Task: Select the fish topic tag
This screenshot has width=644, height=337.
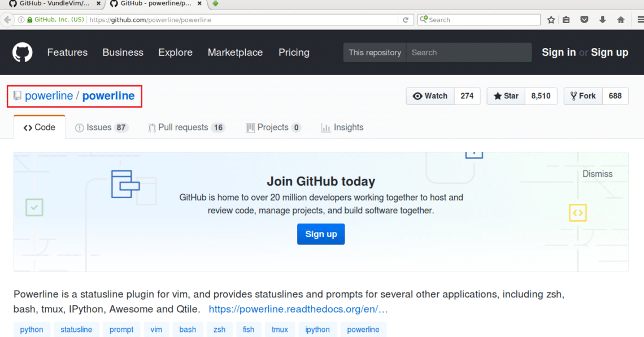Action: [x=249, y=330]
